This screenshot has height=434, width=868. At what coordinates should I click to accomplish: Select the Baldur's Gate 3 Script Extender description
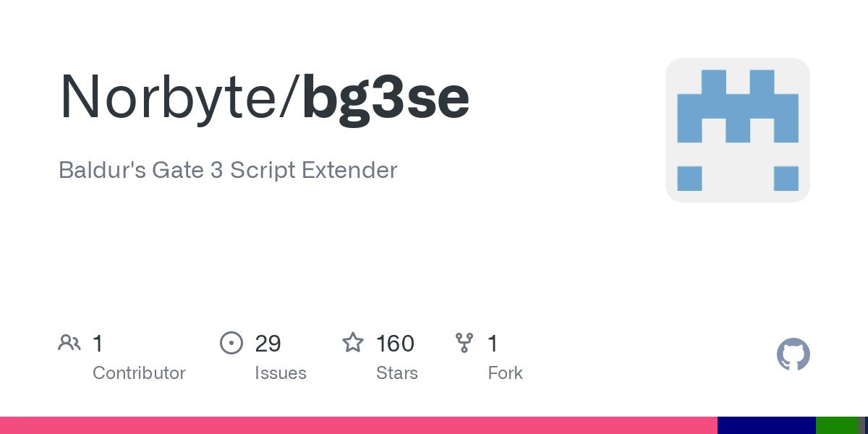(228, 171)
